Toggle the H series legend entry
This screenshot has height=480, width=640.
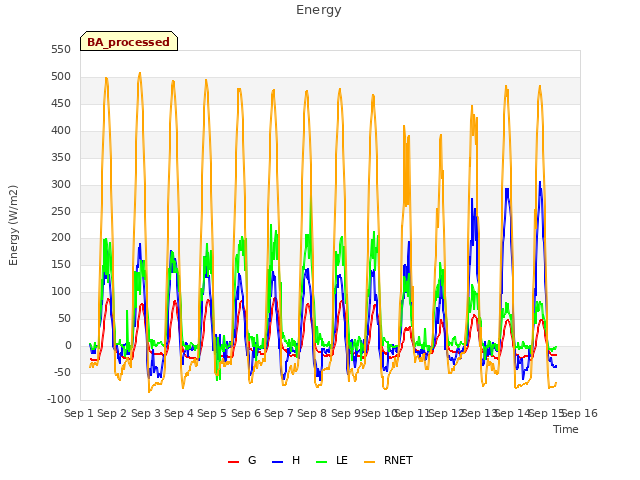point(286,460)
